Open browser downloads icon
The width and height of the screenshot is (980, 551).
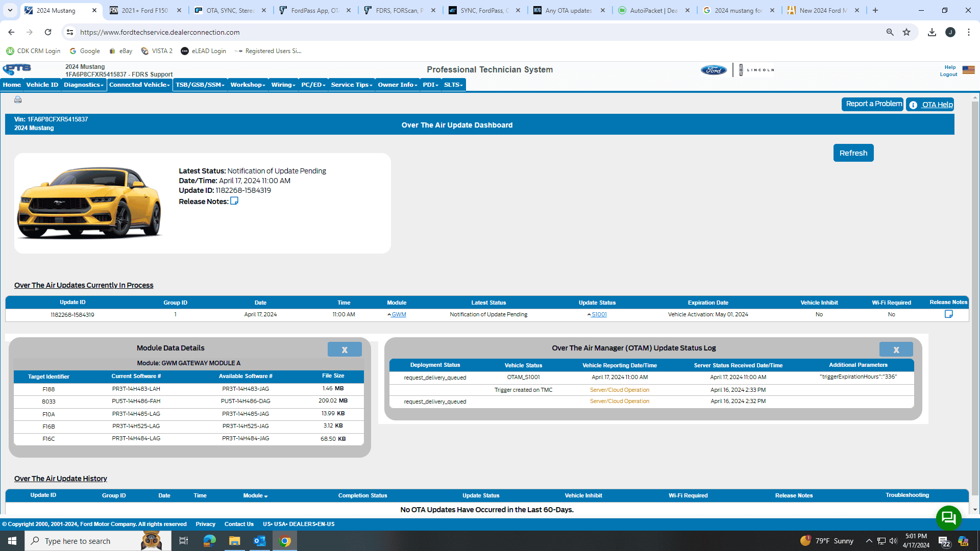point(932,32)
